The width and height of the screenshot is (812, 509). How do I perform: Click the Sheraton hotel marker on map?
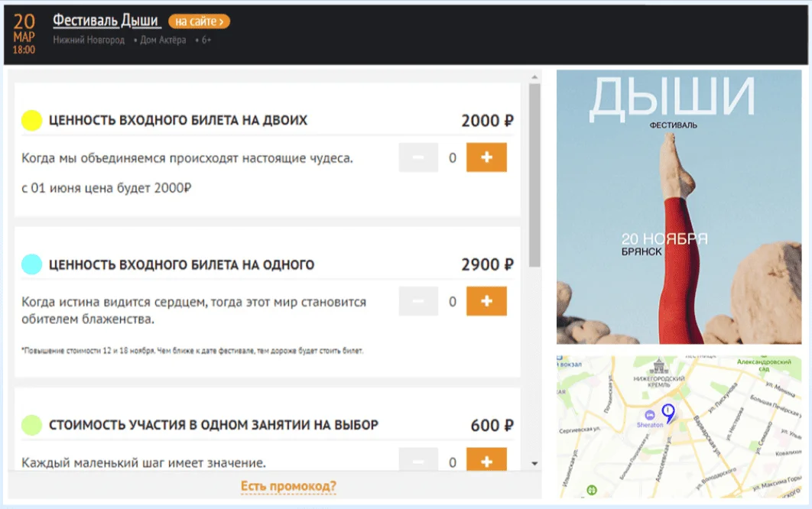pyautogui.click(x=648, y=415)
